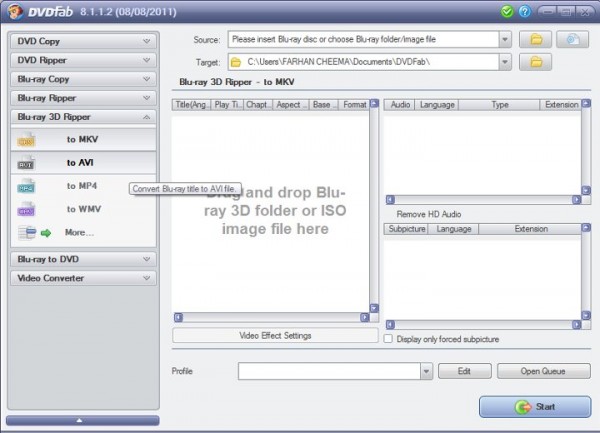Select the AVI file format icon
The width and height of the screenshot is (600, 433).
[26, 163]
